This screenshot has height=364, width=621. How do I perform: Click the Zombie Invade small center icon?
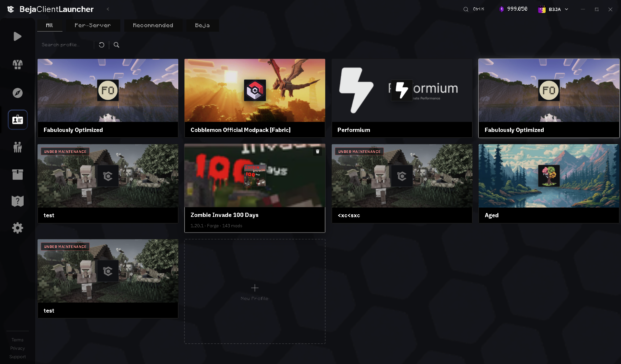pyautogui.click(x=255, y=176)
